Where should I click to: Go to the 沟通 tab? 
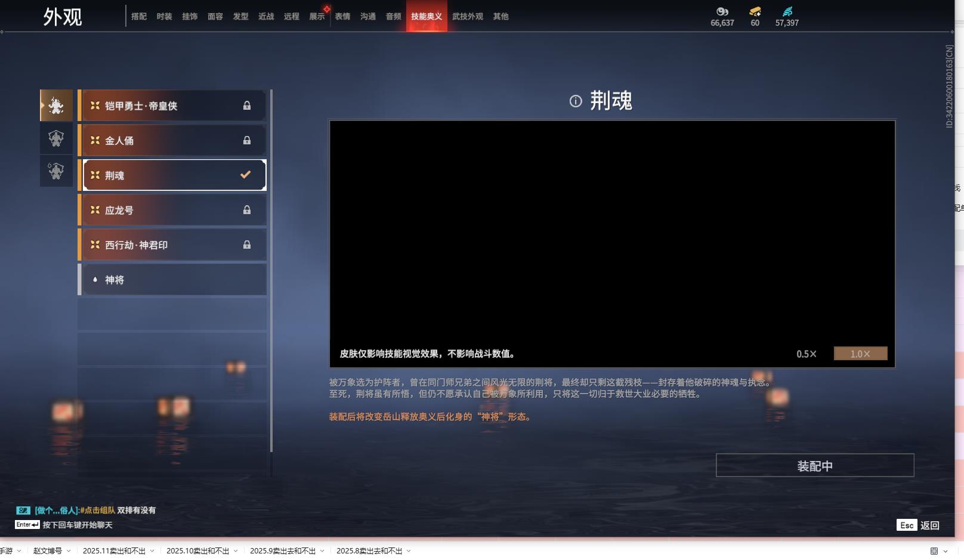[x=368, y=17]
